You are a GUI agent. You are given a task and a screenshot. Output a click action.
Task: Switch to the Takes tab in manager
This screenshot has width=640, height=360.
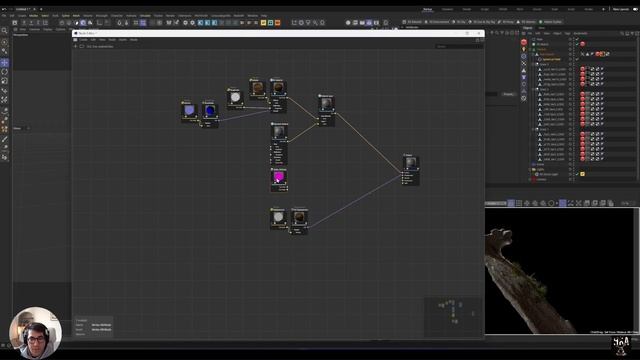(x=542, y=28)
